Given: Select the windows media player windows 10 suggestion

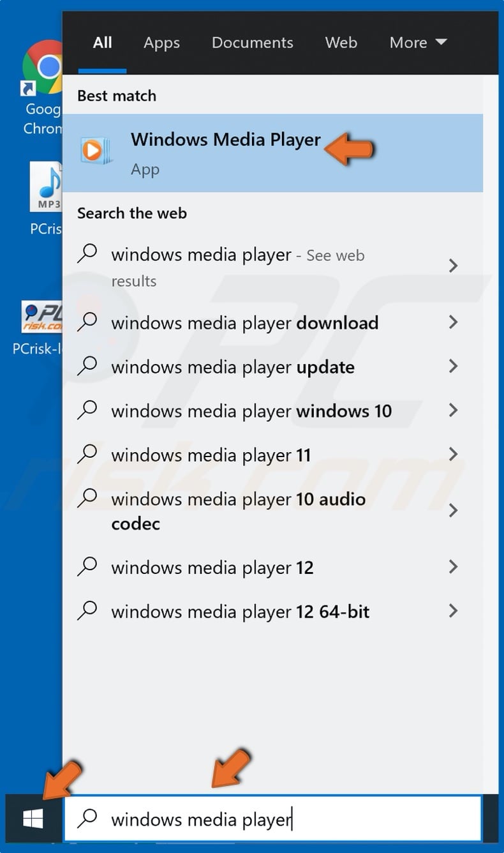Looking at the screenshot, I should [251, 411].
